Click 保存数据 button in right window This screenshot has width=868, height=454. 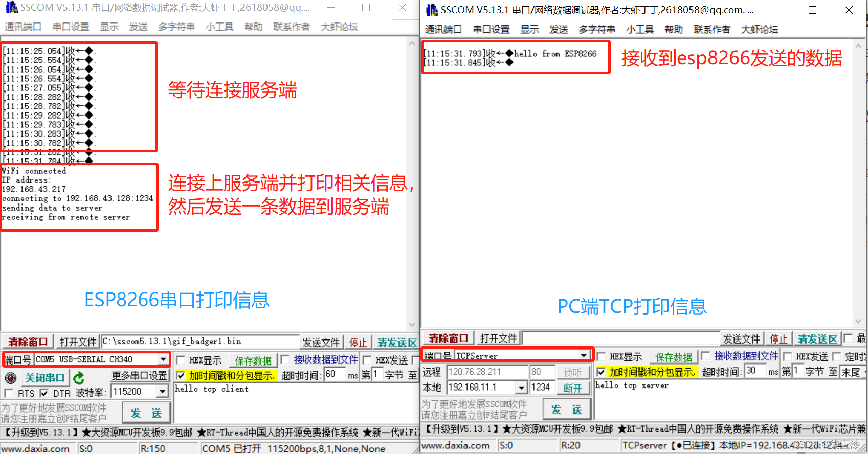[x=674, y=357]
